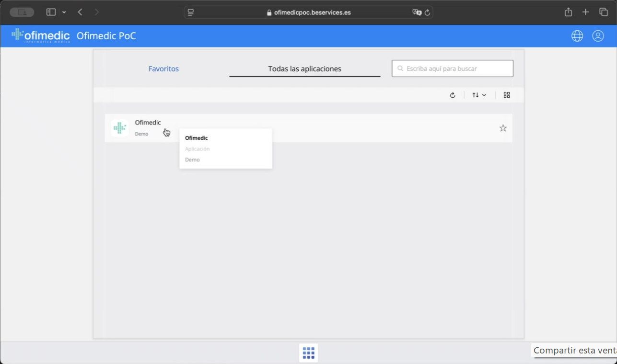Open a new Safari tab
The height and width of the screenshot is (364, 617).
tap(585, 12)
